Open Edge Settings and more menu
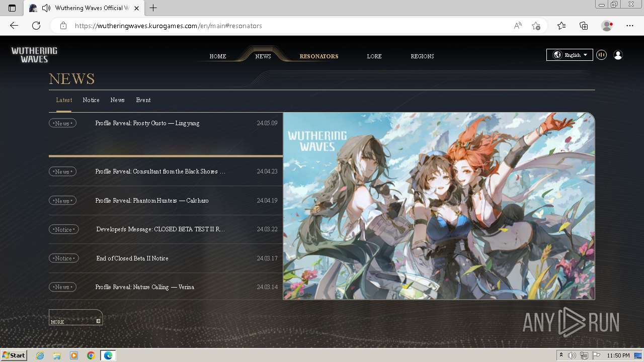Image resolution: width=644 pixels, height=362 pixels. point(630,26)
